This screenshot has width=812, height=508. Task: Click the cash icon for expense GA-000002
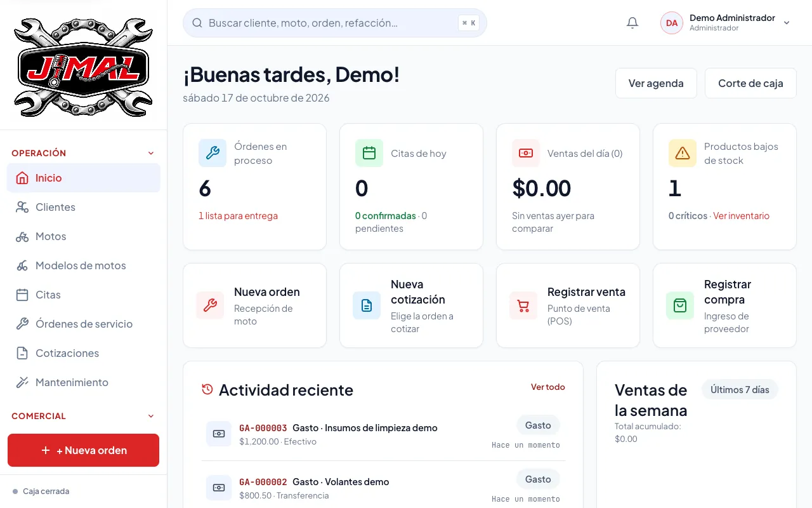tap(219, 488)
